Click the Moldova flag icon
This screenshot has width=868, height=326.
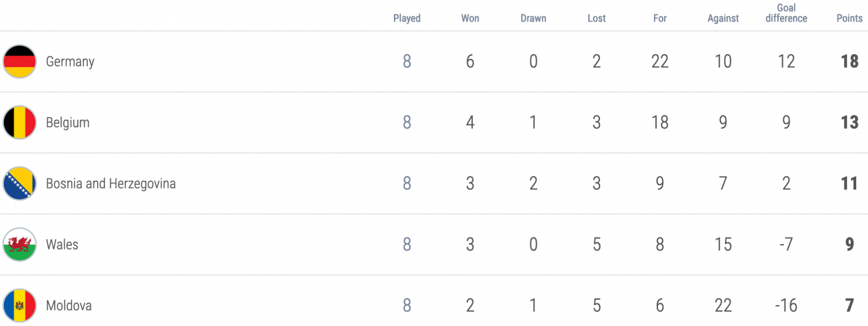(20, 305)
